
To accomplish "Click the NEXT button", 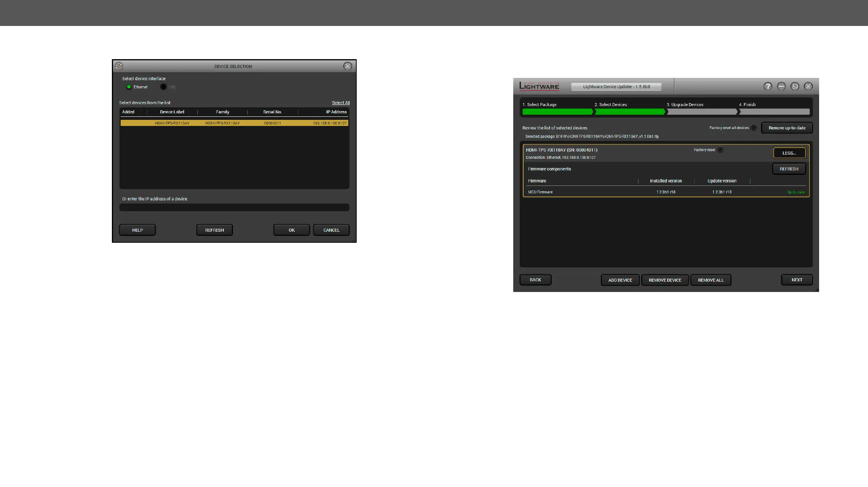I will tap(797, 280).
